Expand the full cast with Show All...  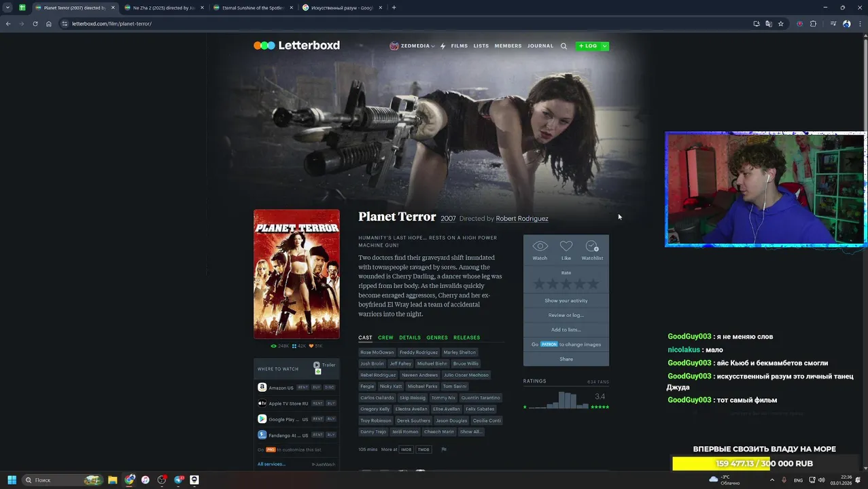(470, 432)
